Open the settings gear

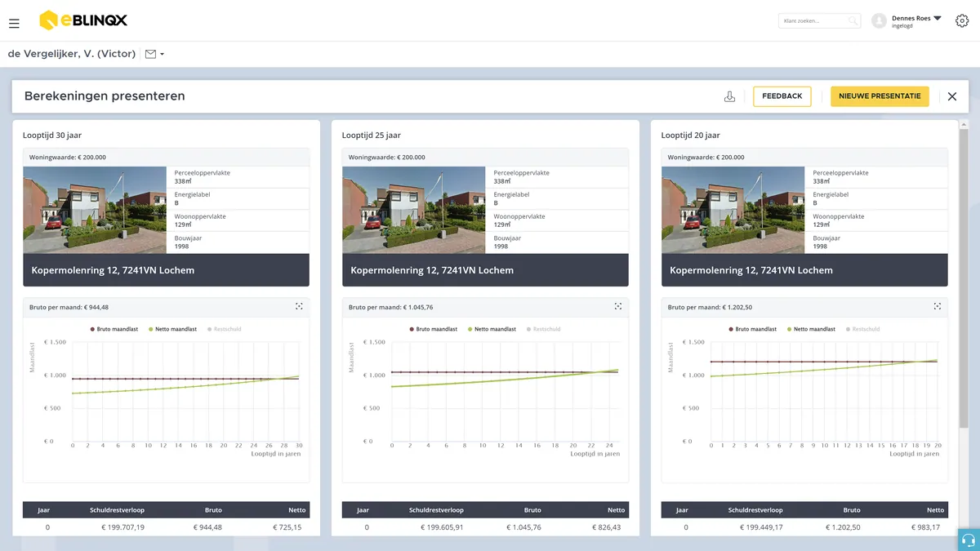click(962, 20)
